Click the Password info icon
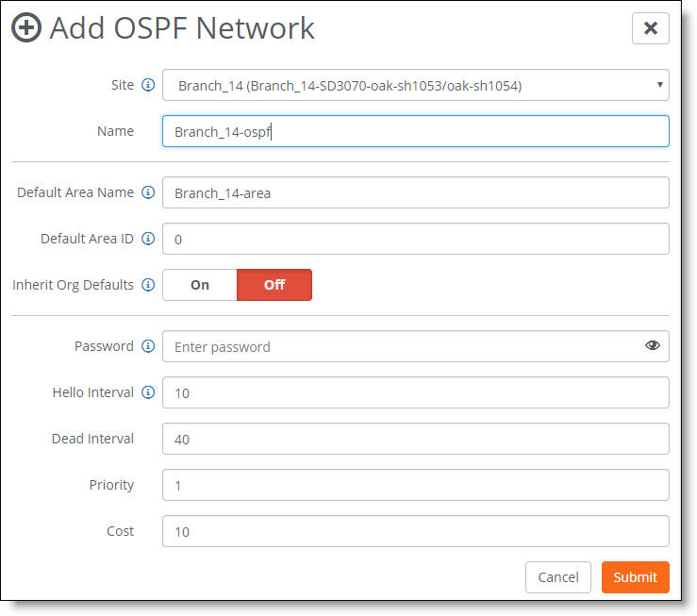Screen dimensions: 697x616 click(x=148, y=346)
